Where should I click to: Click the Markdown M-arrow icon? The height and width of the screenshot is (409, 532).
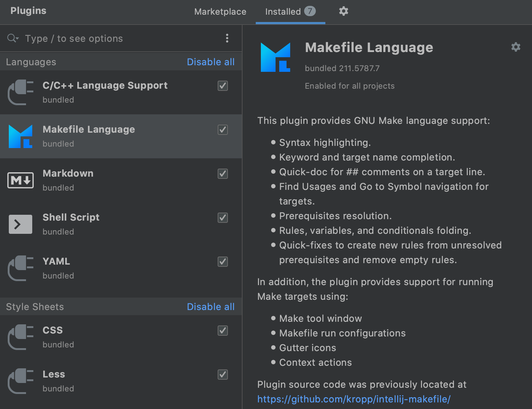pyautogui.click(x=21, y=180)
